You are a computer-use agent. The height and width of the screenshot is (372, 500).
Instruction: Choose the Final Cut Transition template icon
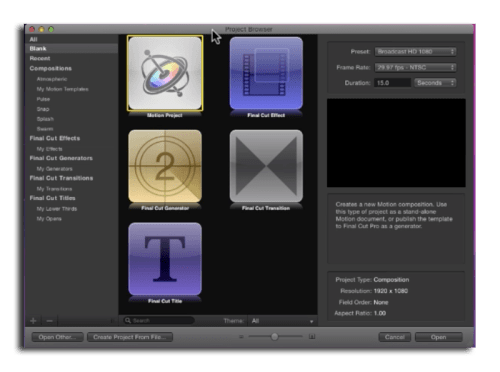(266, 166)
